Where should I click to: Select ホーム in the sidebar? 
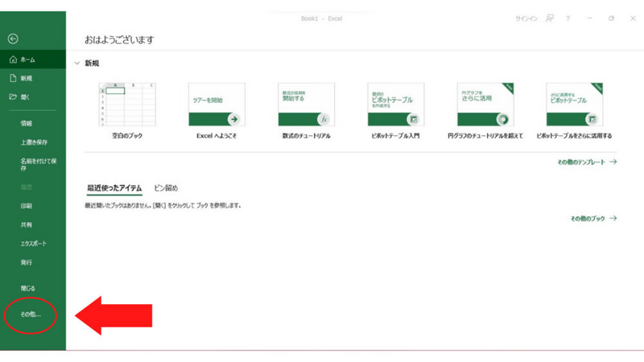click(x=33, y=60)
